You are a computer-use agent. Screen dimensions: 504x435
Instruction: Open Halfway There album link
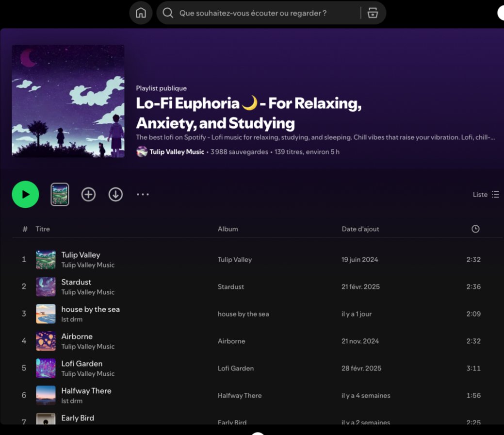pos(240,395)
